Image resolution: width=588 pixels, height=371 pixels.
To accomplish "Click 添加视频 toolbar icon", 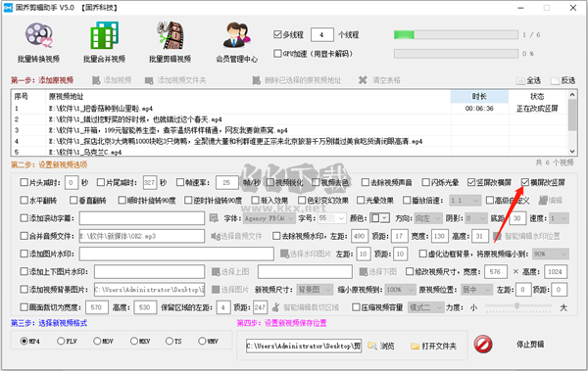I will [96, 80].
